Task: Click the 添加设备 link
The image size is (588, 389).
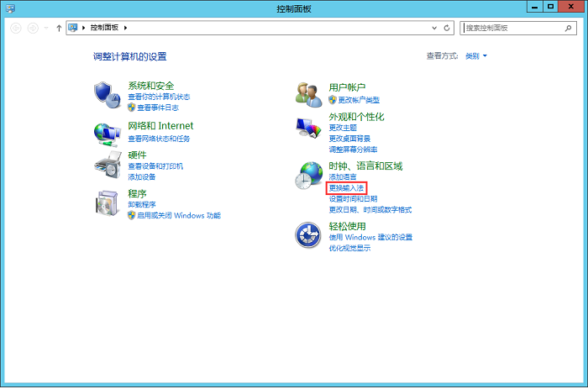Action: tap(142, 177)
